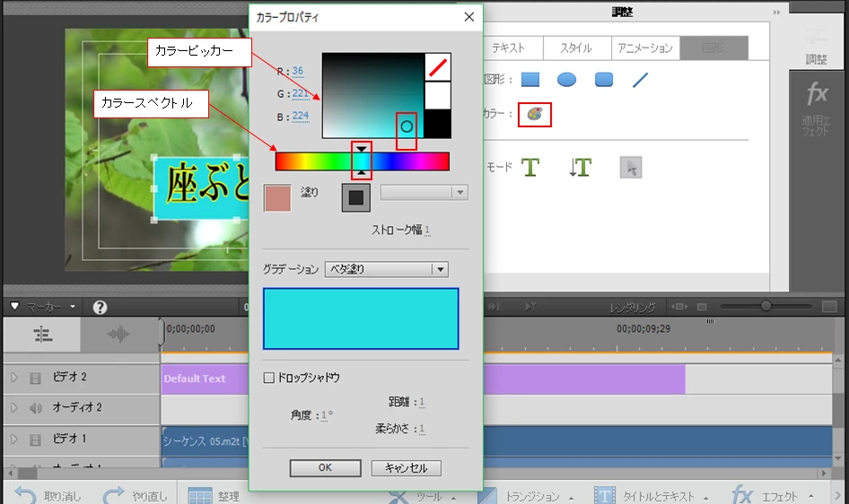This screenshot has width=849, height=504.
Task: Select the line shape icon
Action: (x=640, y=80)
